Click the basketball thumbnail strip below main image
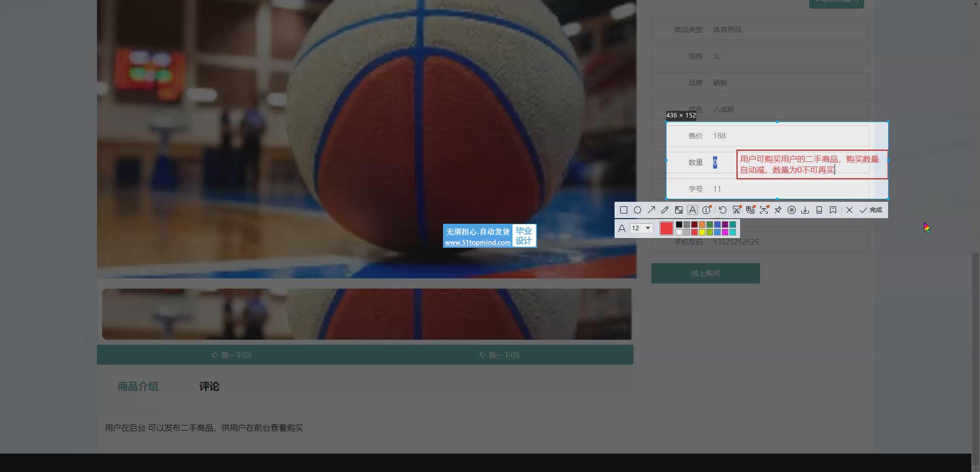Image resolution: width=980 pixels, height=472 pixels. (366, 314)
